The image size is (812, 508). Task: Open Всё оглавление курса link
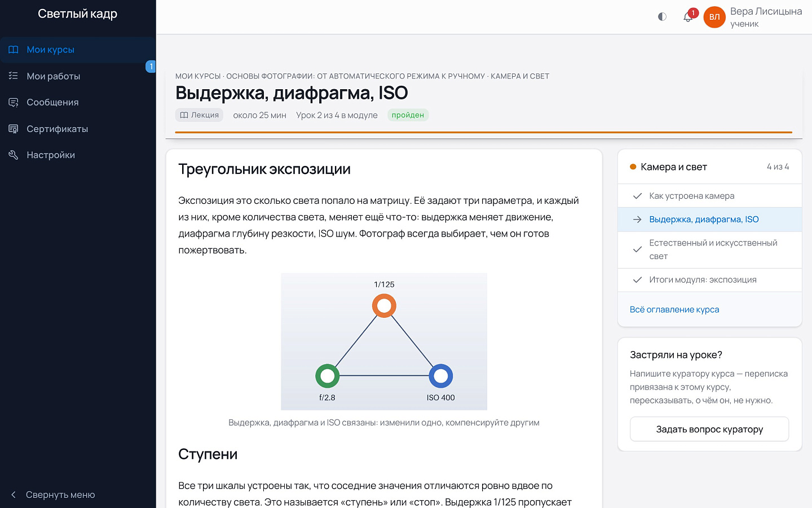click(x=674, y=309)
